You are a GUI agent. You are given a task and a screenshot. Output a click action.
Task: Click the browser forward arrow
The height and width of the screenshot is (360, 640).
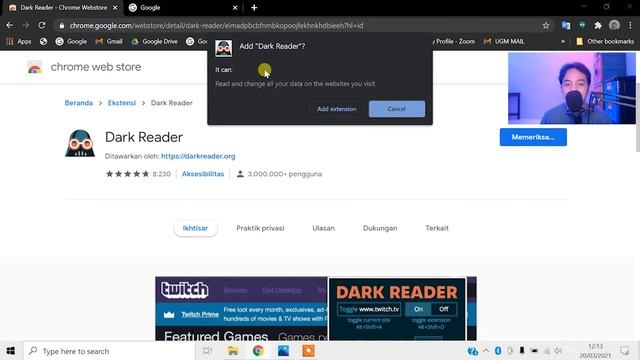pos(26,25)
